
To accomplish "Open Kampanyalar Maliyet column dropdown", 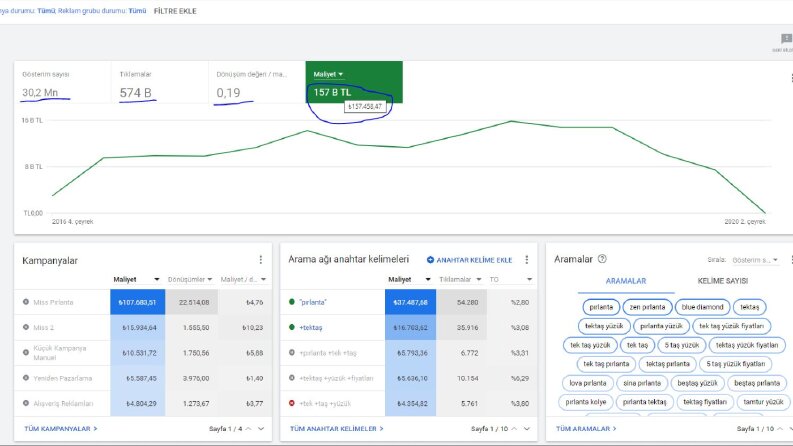I will [157, 279].
